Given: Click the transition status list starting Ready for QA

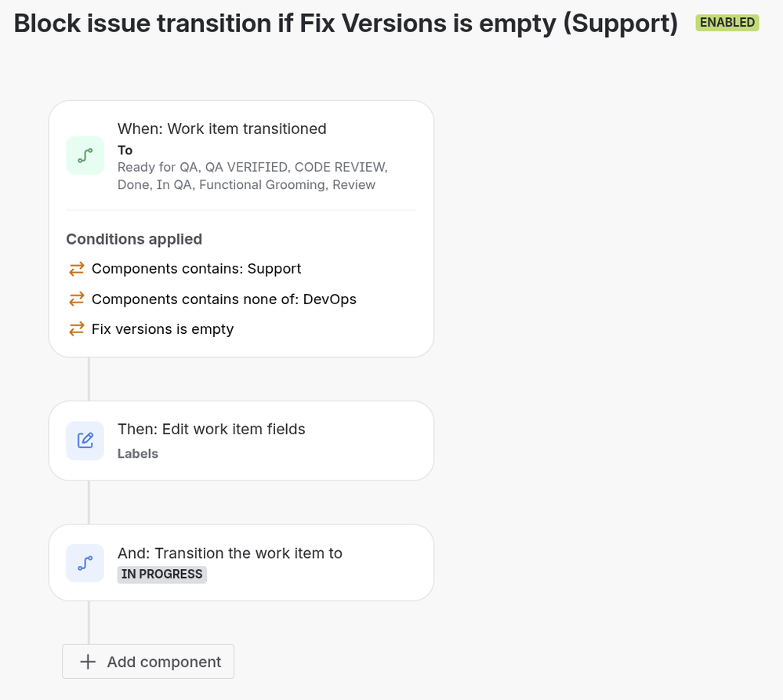Looking at the screenshot, I should (252, 176).
